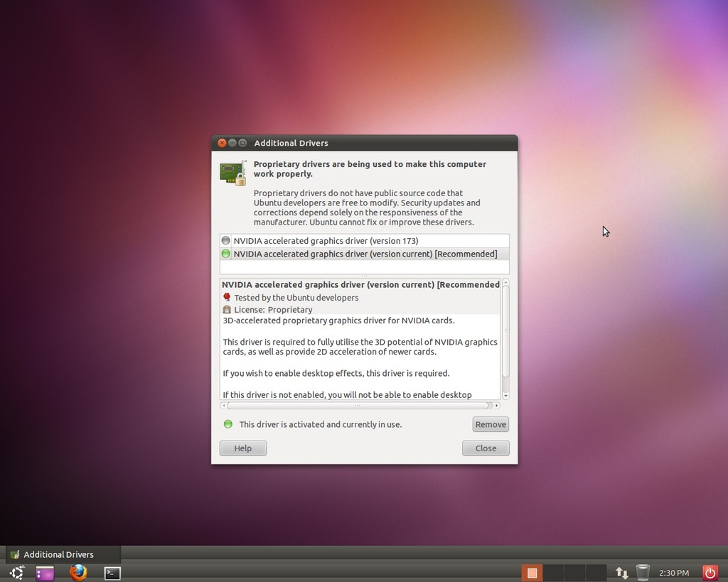The height and width of the screenshot is (582, 728).
Task: Click the vertical scrollbar in description panel
Action: 505,331
